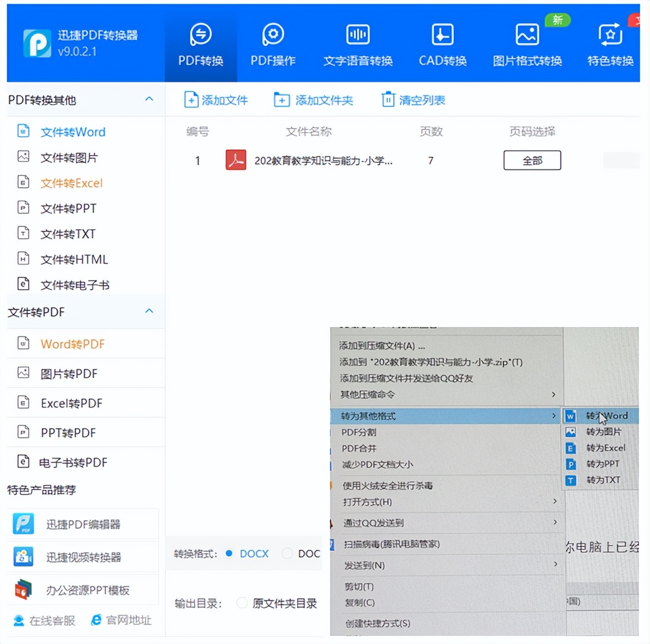Collapse the PDF转换其他 section
The width and height of the screenshot is (650, 644).
pyautogui.click(x=149, y=99)
